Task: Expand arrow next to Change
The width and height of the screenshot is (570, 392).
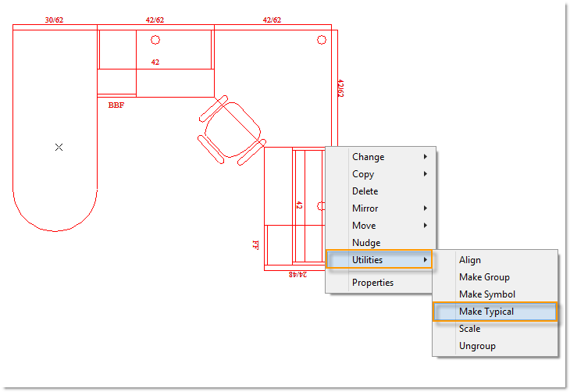Action: coord(425,157)
